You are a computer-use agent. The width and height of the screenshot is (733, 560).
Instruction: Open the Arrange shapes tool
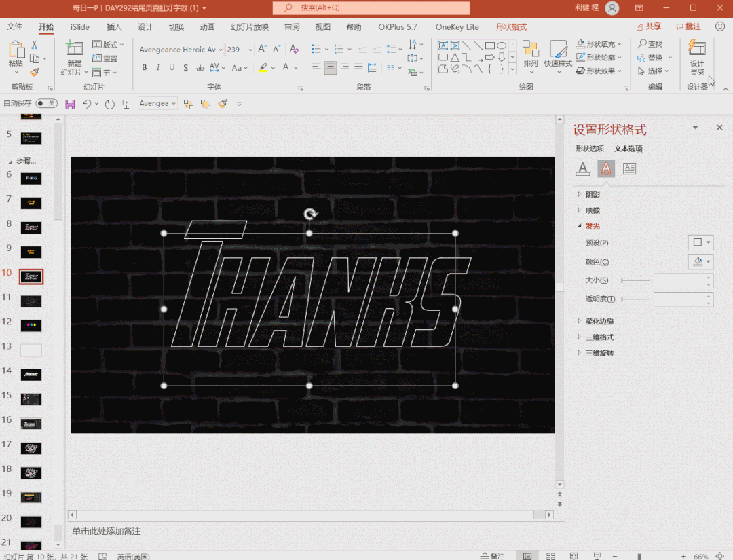coord(531,55)
